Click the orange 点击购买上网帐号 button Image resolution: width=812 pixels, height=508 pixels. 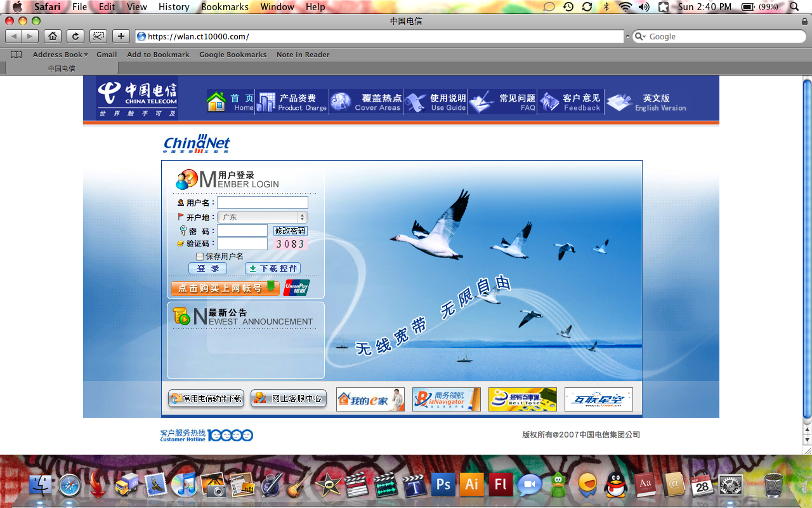tap(225, 288)
